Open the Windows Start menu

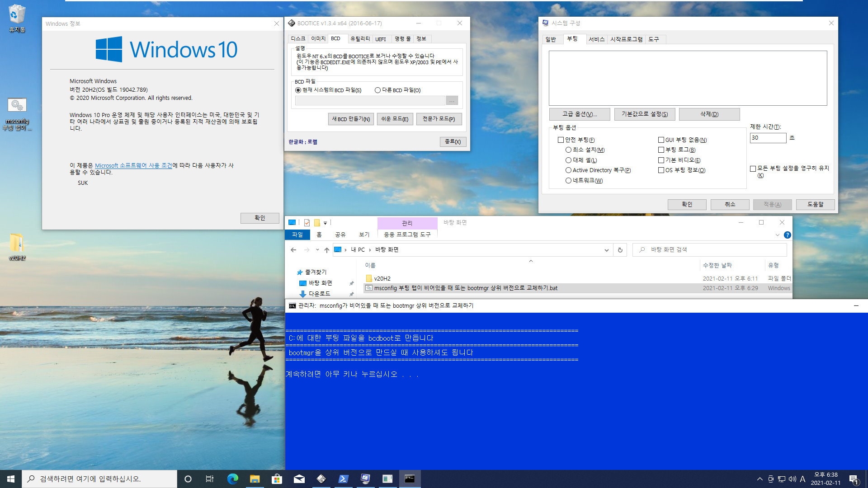tap(11, 479)
